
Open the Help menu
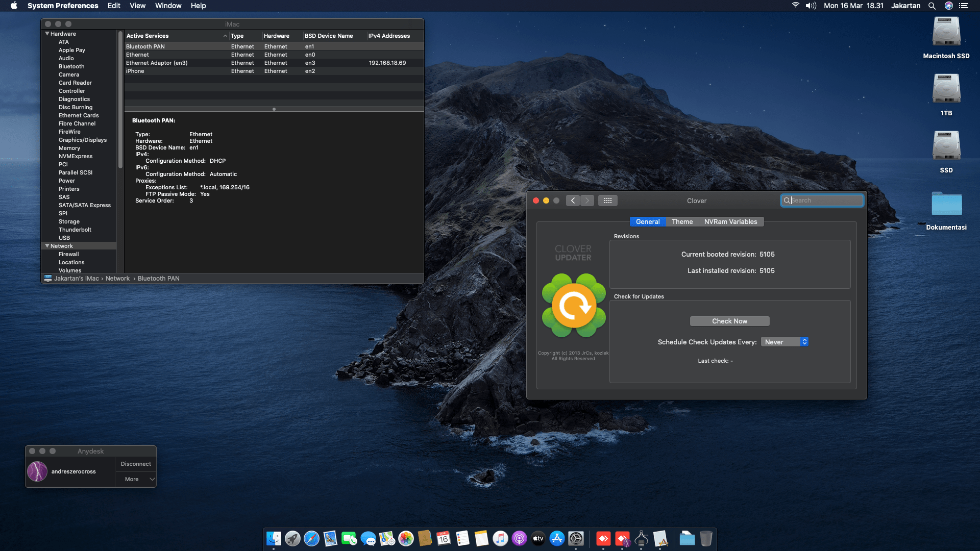pos(199,6)
